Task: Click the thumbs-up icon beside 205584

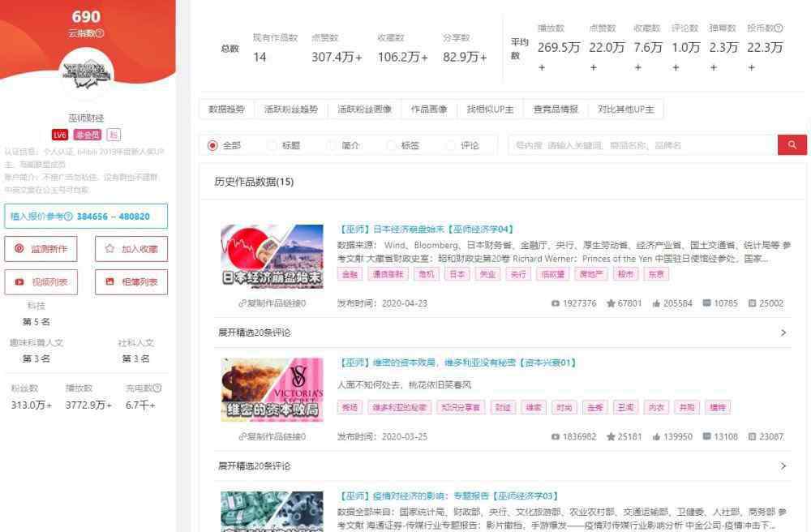Action: coord(656,303)
